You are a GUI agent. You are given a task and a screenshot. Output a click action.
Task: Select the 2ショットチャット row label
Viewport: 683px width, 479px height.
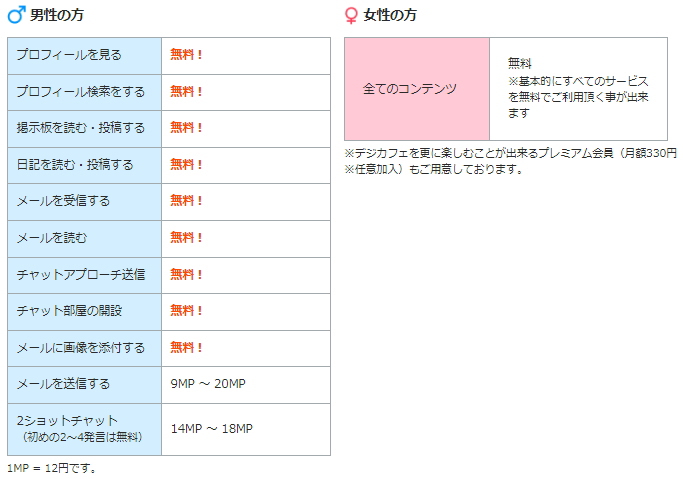click(85, 429)
